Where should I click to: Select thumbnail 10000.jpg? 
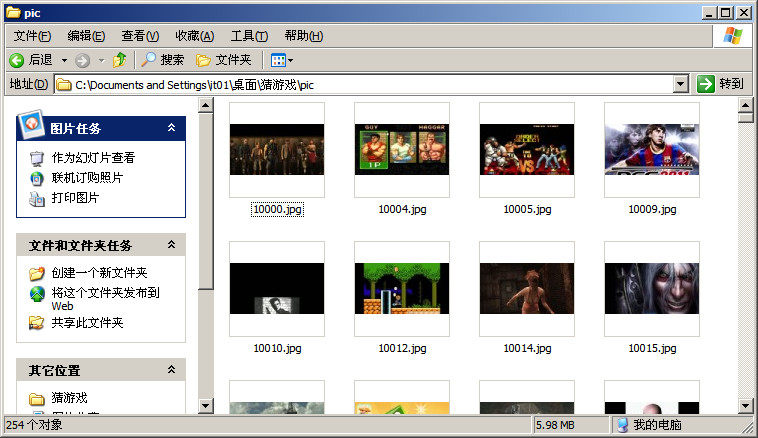click(277, 149)
